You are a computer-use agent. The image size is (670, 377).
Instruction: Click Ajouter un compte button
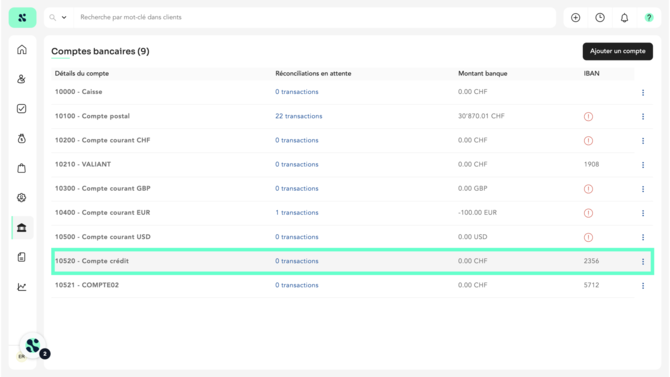(617, 51)
